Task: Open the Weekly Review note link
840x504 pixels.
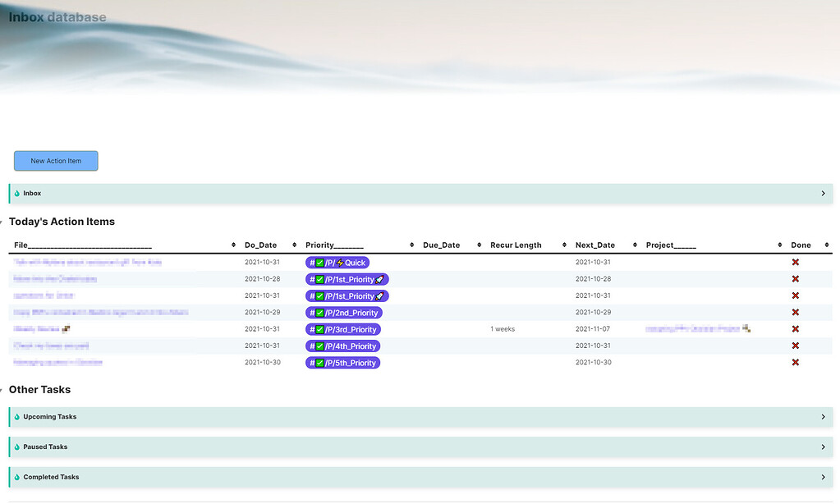Action: (34, 329)
